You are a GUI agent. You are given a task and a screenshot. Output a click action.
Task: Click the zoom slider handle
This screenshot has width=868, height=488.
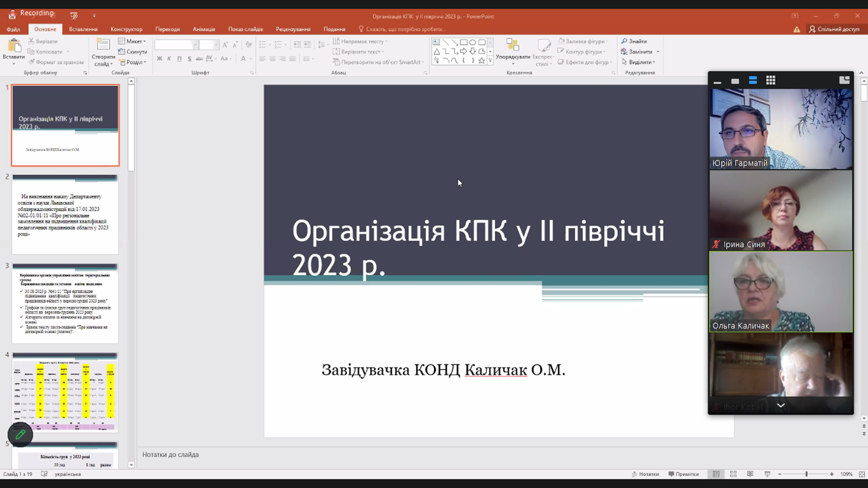pyautogui.click(x=806, y=475)
